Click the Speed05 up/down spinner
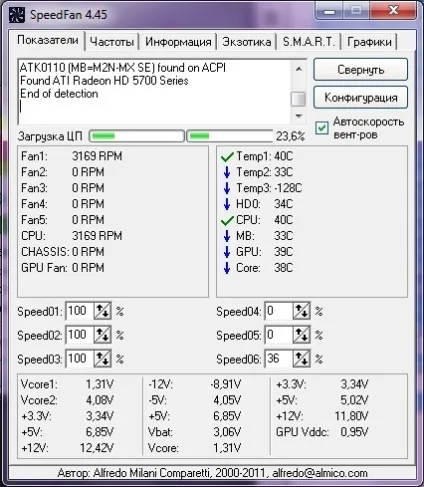Image resolution: width=424 pixels, height=487 pixels. (x=301, y=335)
